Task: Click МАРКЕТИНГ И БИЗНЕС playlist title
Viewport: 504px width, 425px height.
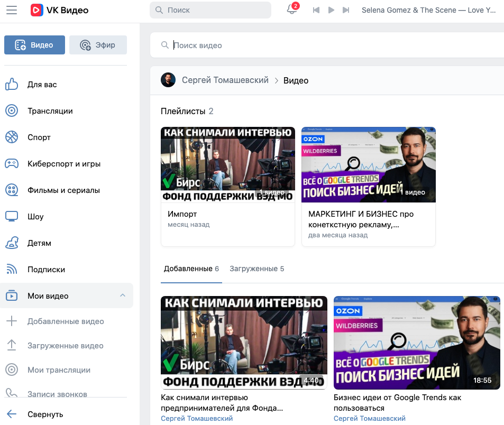Action: (x=361, y=219)
